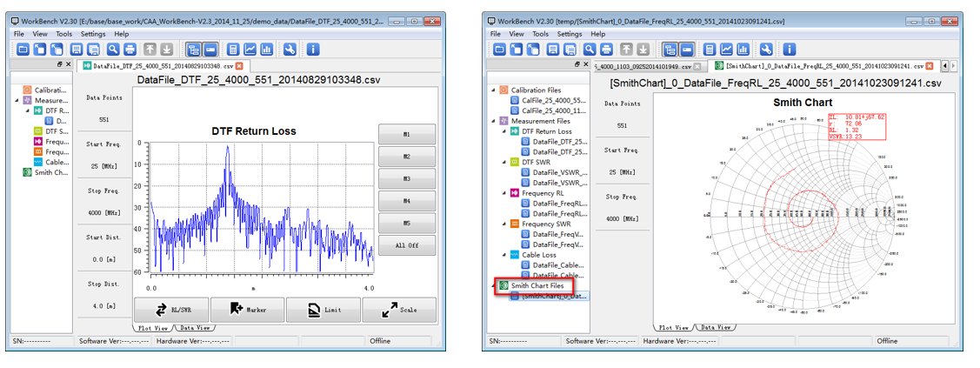Open Settings menu in DTF window
This screenshot has width=980, height=368.
pyautogui.click(x=93, y=34)
